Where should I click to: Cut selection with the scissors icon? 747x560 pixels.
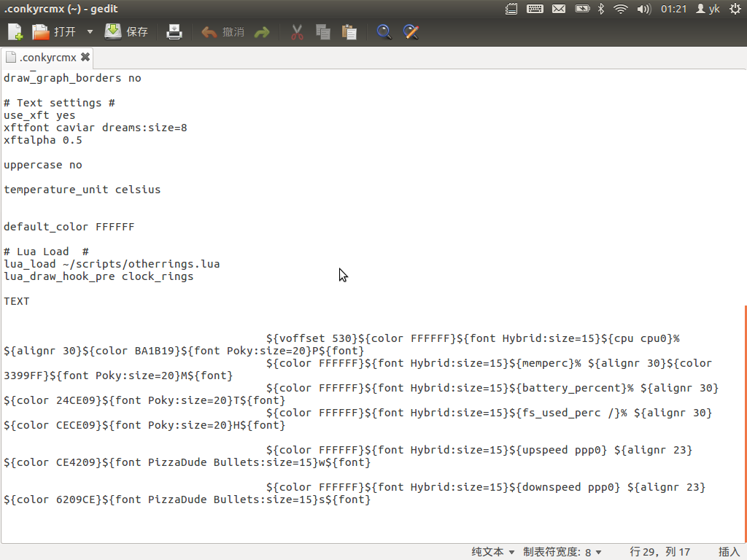point(297,32)
